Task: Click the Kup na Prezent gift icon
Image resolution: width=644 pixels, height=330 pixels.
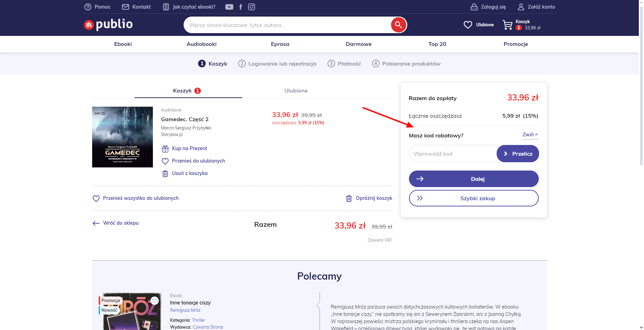Action: point(165,149)
